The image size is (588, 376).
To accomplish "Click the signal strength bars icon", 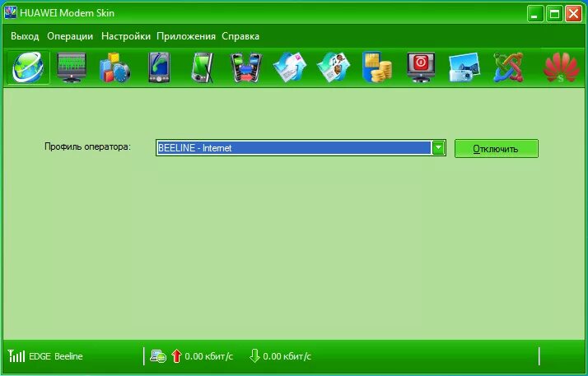I will tap(16, 355).
